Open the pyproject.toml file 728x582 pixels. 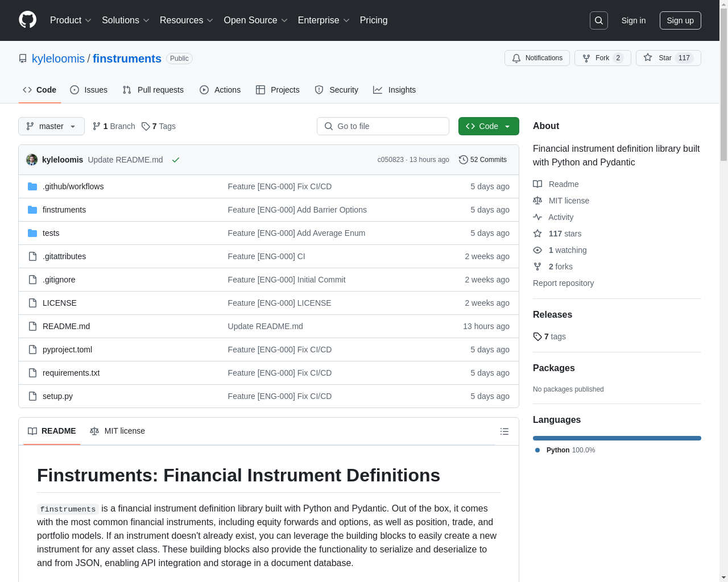(x=67, y=350)
